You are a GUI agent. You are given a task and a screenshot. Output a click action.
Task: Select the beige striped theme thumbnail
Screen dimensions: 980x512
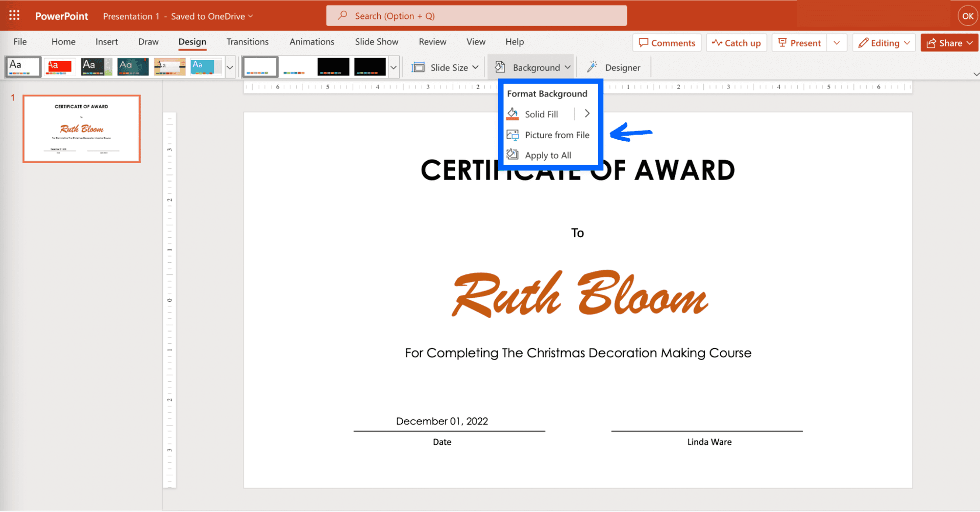pyautogui.click(x=169, y=67)
